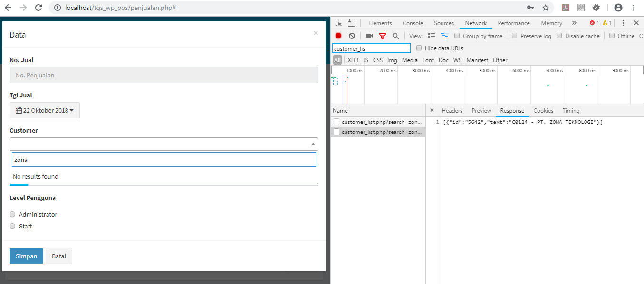The height and width of the screenshot is (284, 644).
Task: Open the Elements tab
Action: [380, 23]
